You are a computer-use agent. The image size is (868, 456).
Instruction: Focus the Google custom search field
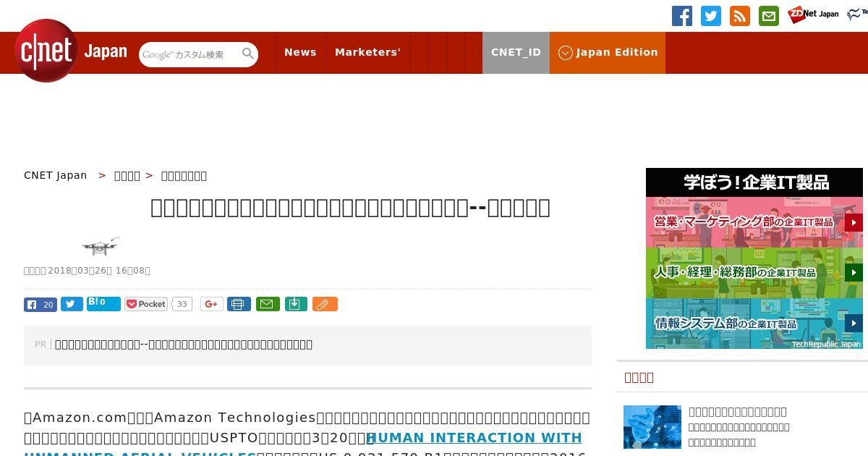190,54
